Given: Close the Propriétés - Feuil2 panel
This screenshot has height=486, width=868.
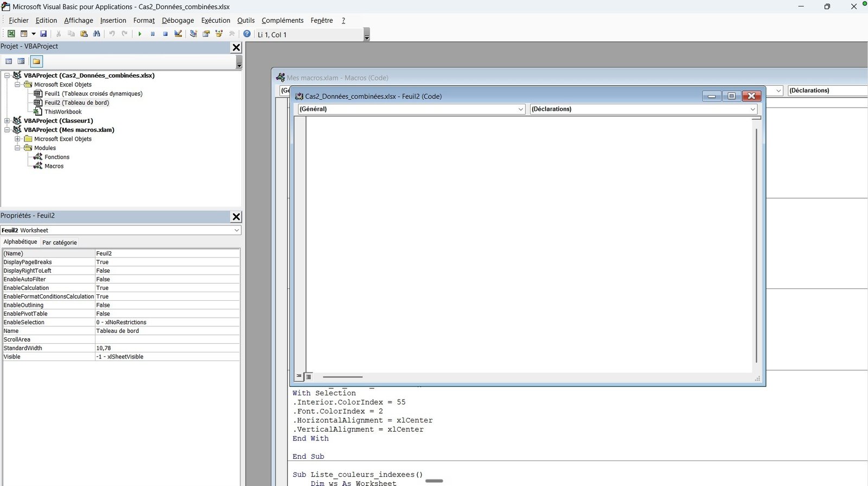Looking at the screenshot, I should pyautogui.click(x=236, y=217).
